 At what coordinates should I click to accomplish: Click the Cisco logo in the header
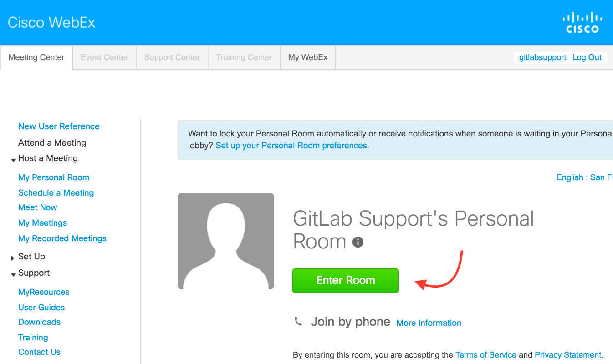(x=582, y=22)
